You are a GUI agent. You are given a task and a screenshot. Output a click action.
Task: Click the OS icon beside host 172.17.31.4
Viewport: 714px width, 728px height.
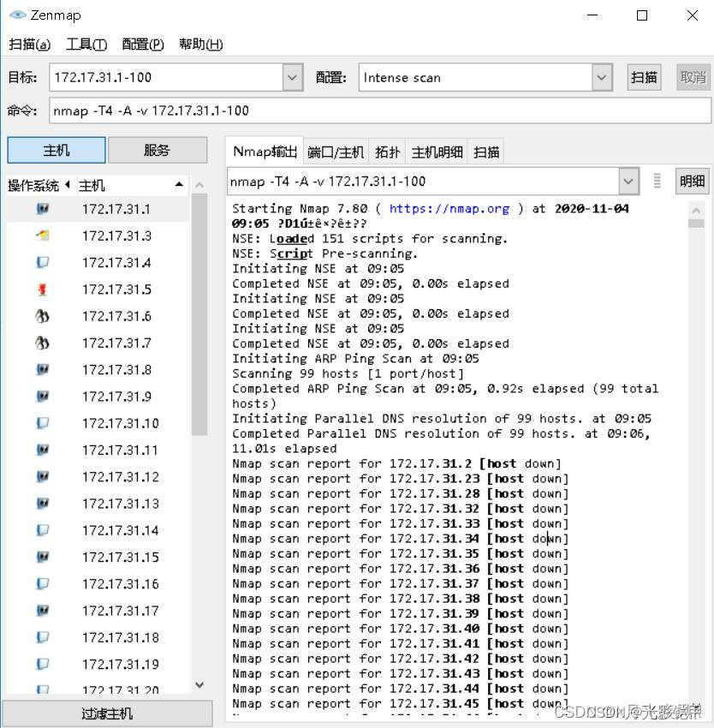(42, 262)
